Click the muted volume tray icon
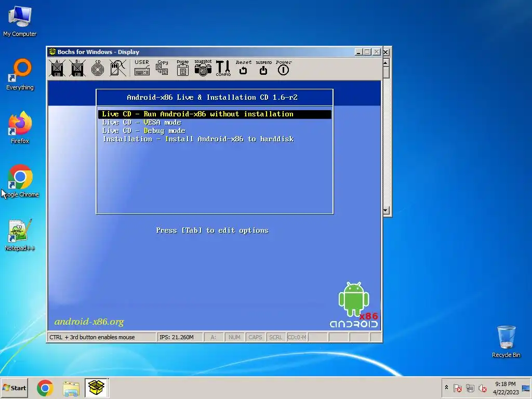532x399 pixels. (x=482, y=388)
